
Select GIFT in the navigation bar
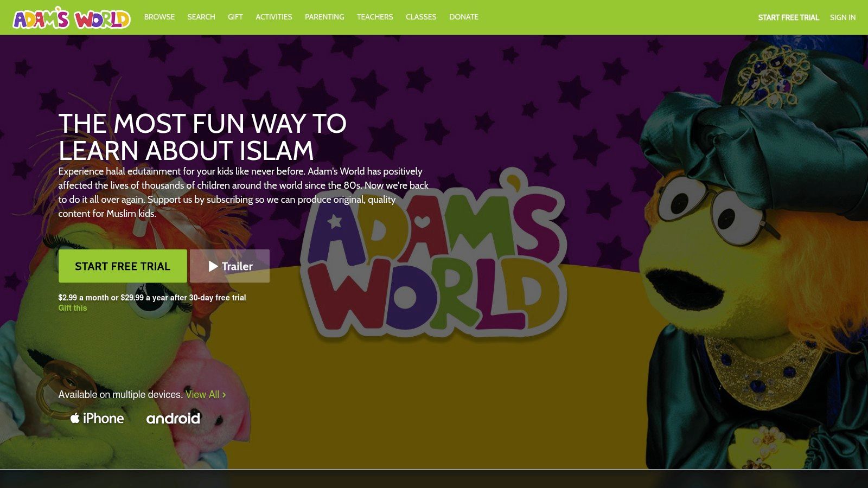(235, 17)
